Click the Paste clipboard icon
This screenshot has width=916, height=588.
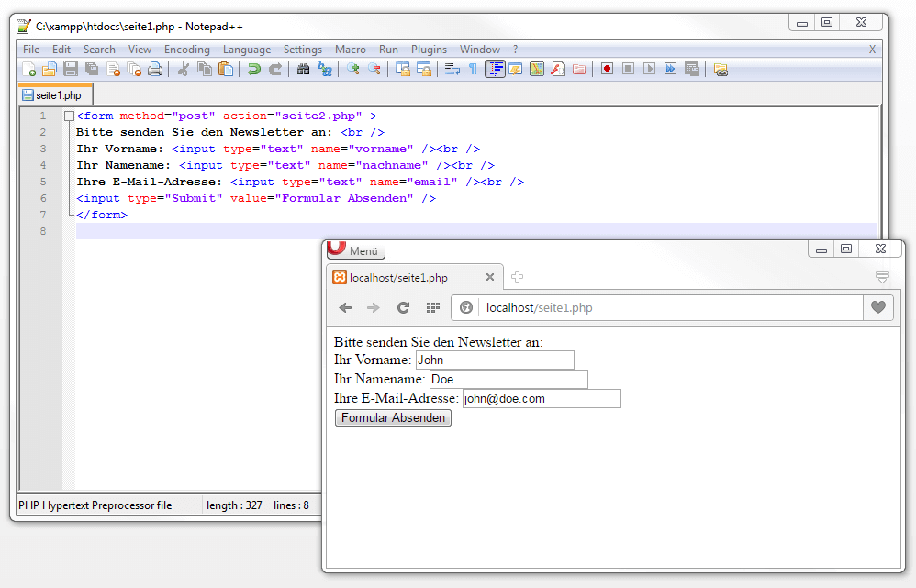tap(226, 70)
